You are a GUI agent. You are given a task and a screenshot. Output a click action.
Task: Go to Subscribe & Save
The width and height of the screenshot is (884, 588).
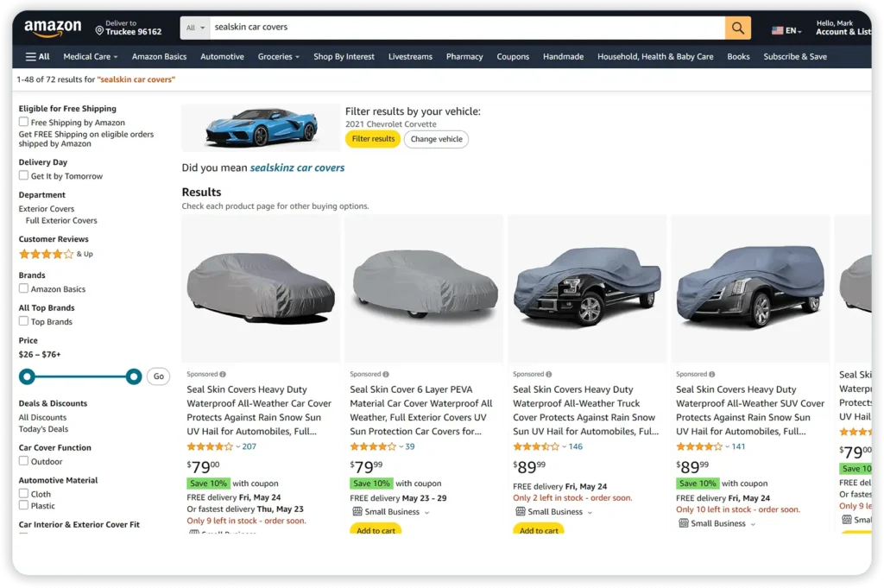pos(795,56)
